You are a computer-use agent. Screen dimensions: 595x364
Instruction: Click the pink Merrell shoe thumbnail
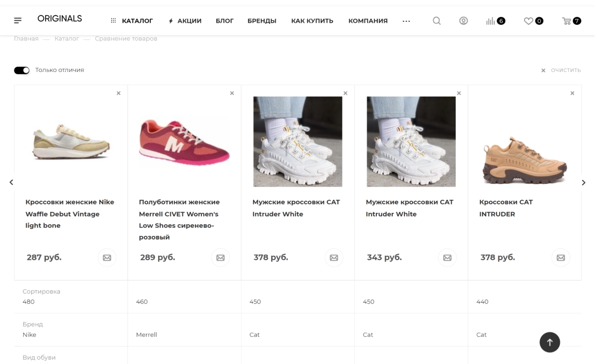184,142
